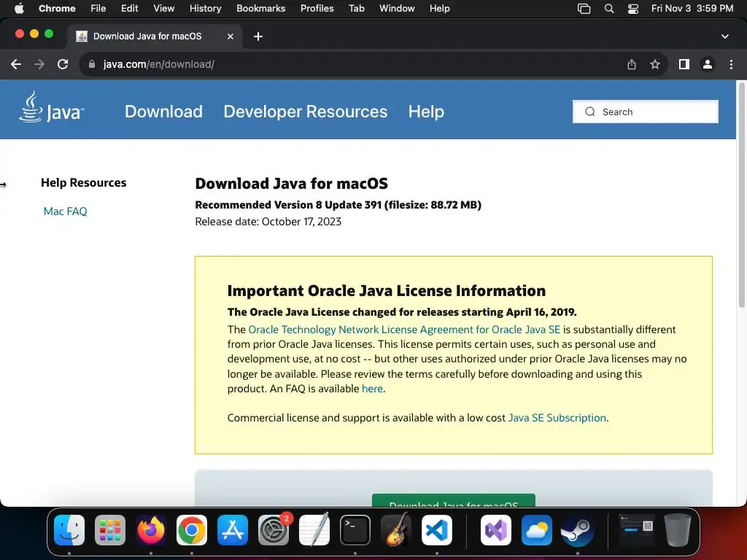This screenshot has height=560, width=747.
Task: Open the Bookmarks menu
Action: (261, 8)
